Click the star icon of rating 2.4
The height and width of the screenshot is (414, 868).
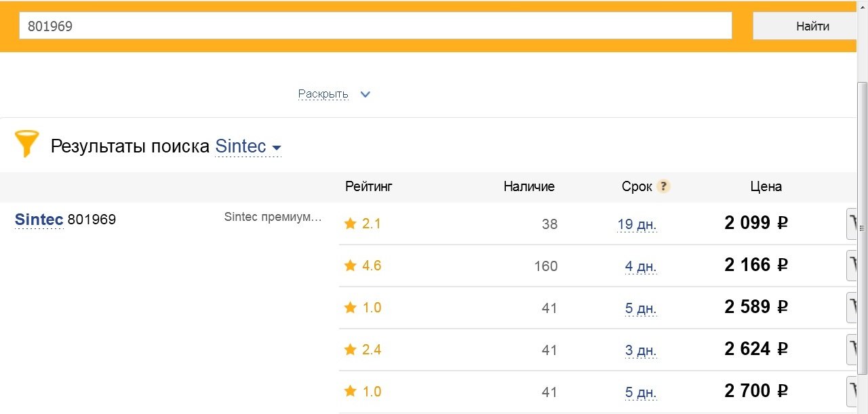click(350, 350)
